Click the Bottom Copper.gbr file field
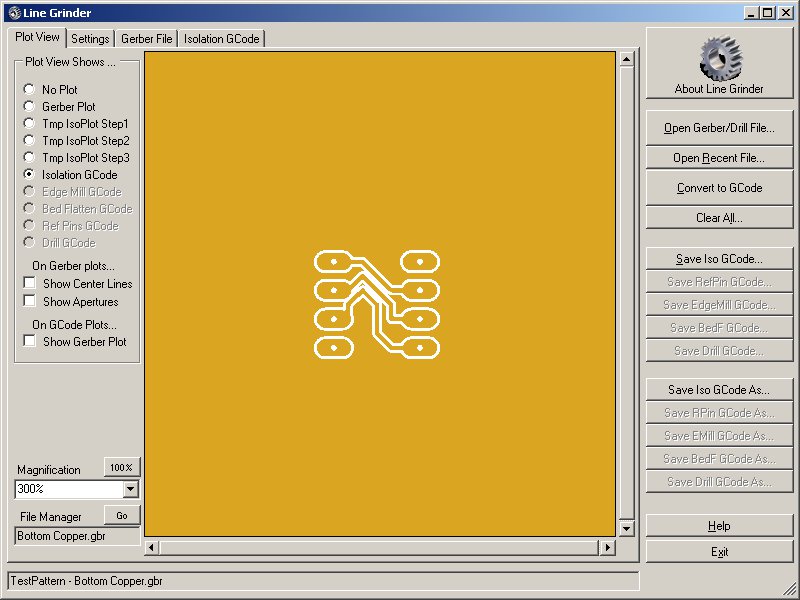The image size is (800, 600). pyautogui.click(x=77, y=536)
